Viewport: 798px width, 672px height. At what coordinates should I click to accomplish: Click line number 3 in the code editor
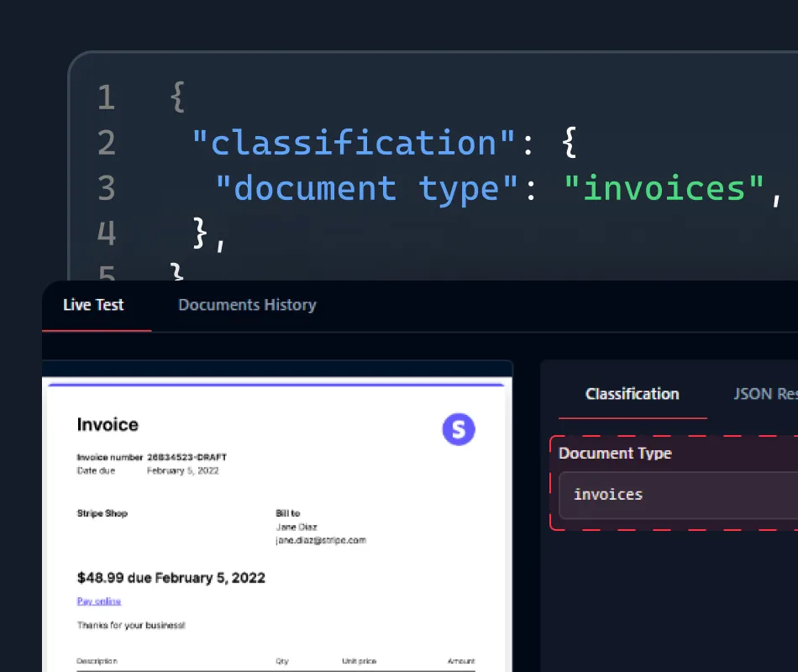[106, 188]
